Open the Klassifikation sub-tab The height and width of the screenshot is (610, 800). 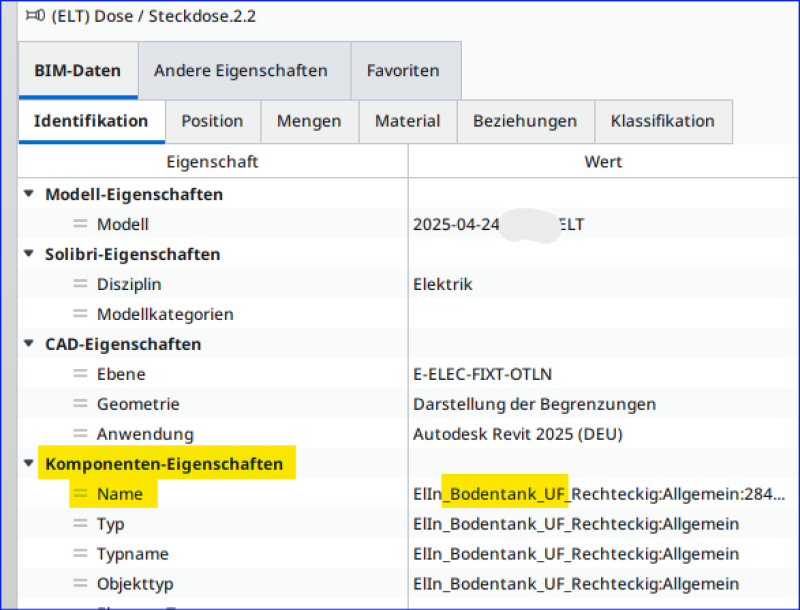pos(663,121)
